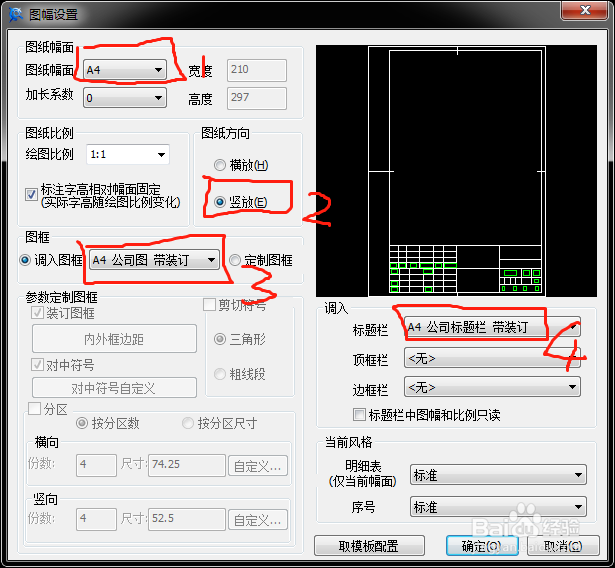
Task: Toggle 标注字高相对幅面固定 checkbox
Action: [x=31, y=194]
